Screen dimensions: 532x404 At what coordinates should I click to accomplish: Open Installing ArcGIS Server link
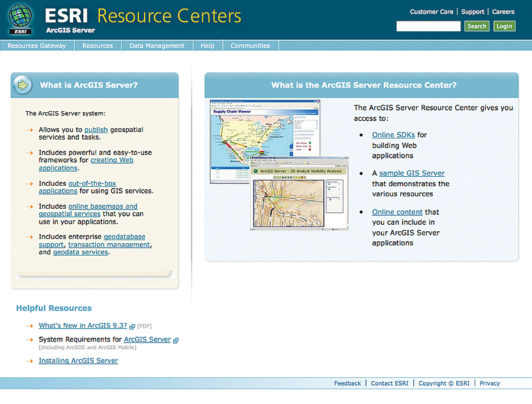point(79,361)
